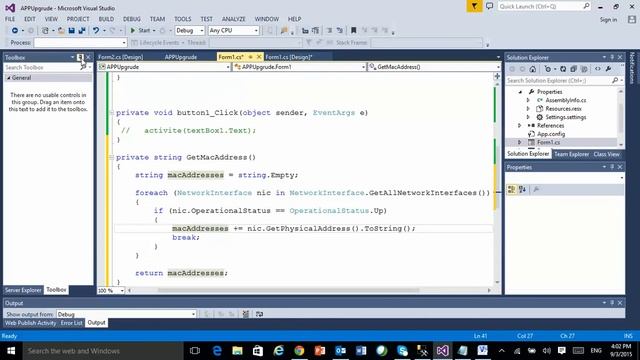The width and height of the screenshot is (640, 360).
Task: Click the Save button in the toolbar
Action: point(71,31)
